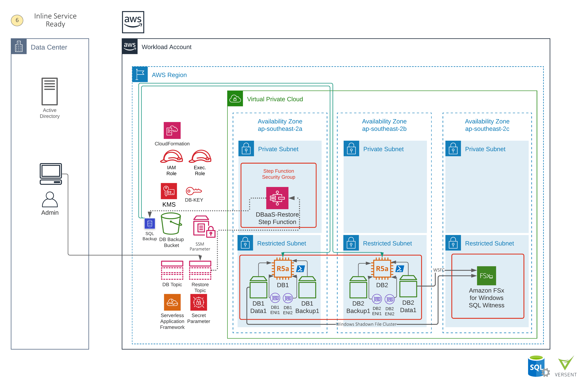Click the DB1 ENI2 network interface icon
Viewport: 588px width, 388px height.
point(288,298)
